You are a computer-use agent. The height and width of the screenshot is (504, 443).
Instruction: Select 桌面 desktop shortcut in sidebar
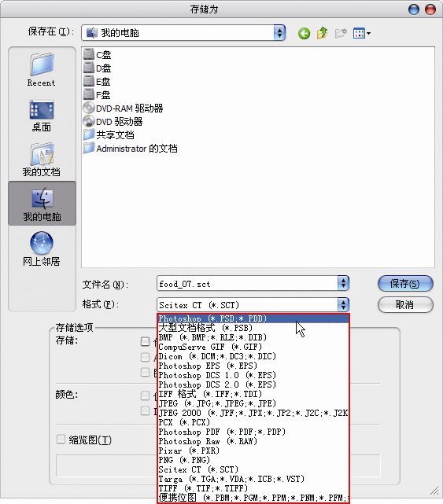tap(42, 116)
